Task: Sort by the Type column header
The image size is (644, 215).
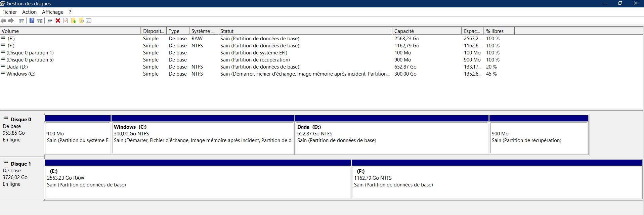Action: 178,31
